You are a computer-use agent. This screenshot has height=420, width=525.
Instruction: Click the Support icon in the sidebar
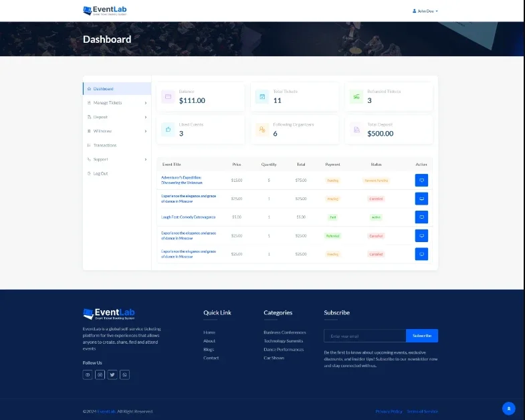pyautogui.click(x=89, y=159)
